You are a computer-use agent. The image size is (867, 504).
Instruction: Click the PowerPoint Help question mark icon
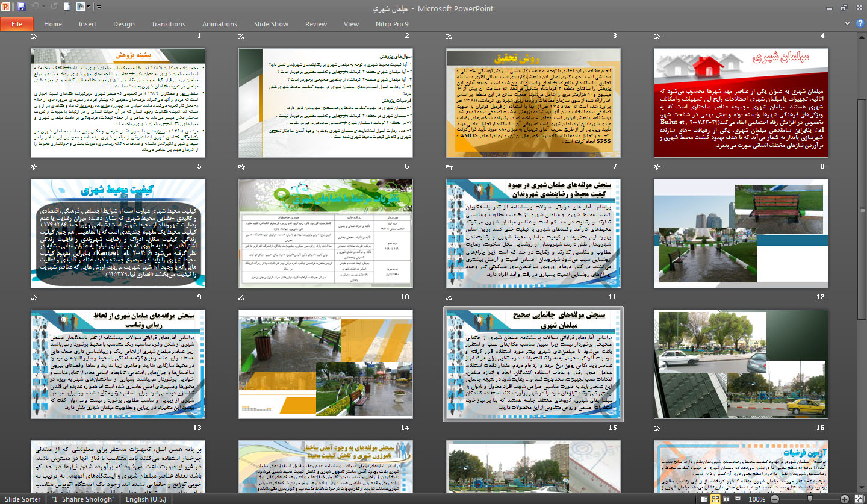(860, 23)
